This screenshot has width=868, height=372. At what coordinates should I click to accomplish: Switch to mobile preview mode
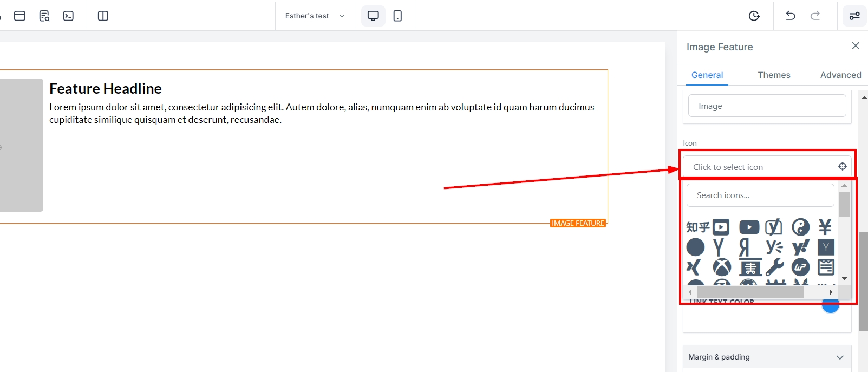[x=397, y=16]
